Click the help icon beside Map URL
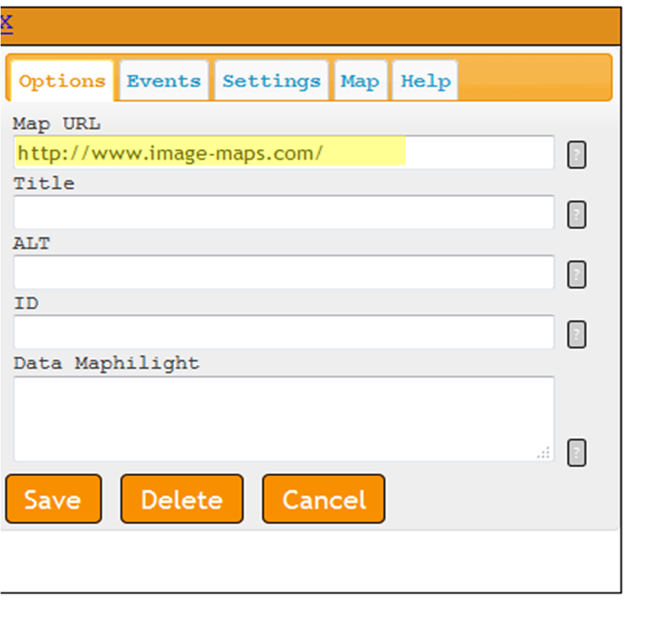646x644 pixels. (576, 155)
